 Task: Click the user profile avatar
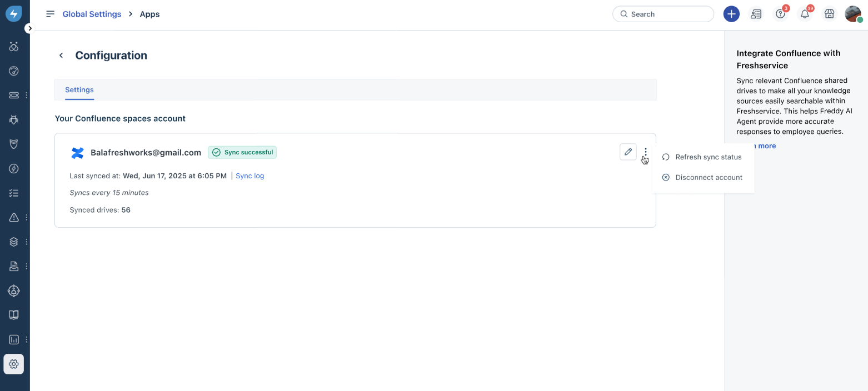[x=853, y=14]
